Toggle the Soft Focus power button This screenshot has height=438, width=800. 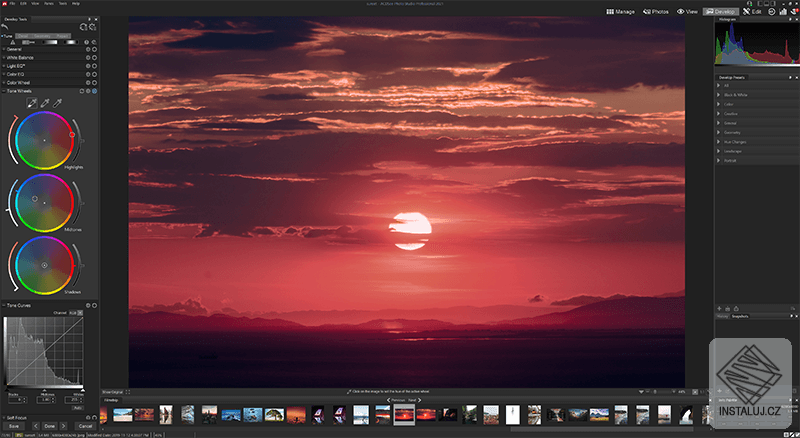(x=94, y=418)
